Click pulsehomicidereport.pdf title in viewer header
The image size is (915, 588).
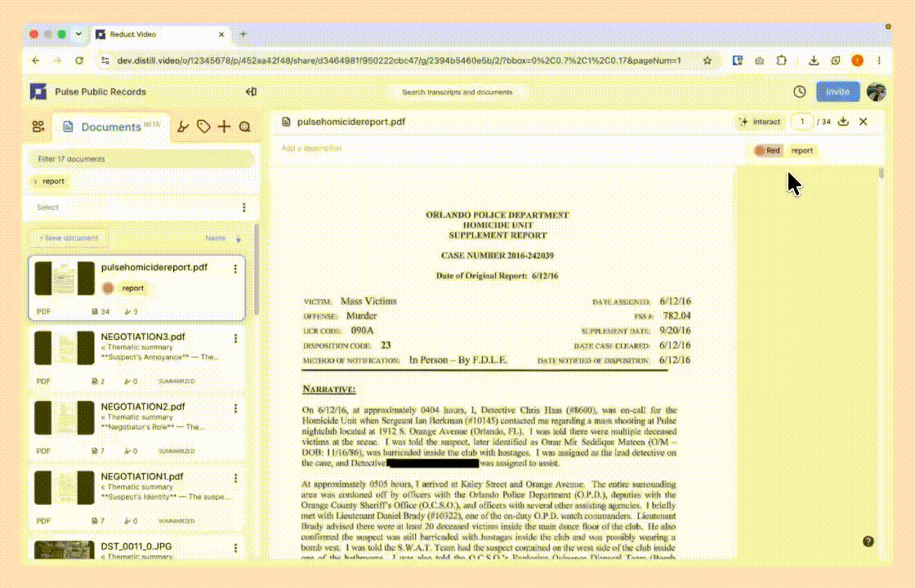point(350,122)
